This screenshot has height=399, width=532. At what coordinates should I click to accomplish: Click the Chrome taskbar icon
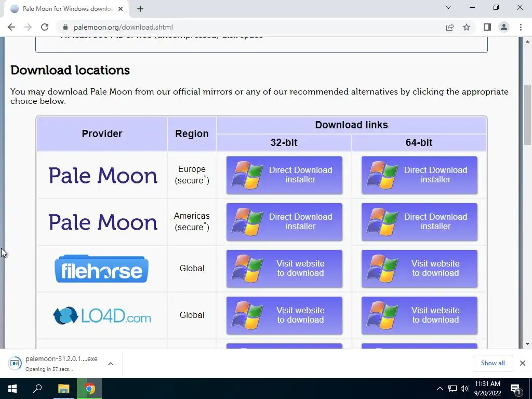point(89,389)
